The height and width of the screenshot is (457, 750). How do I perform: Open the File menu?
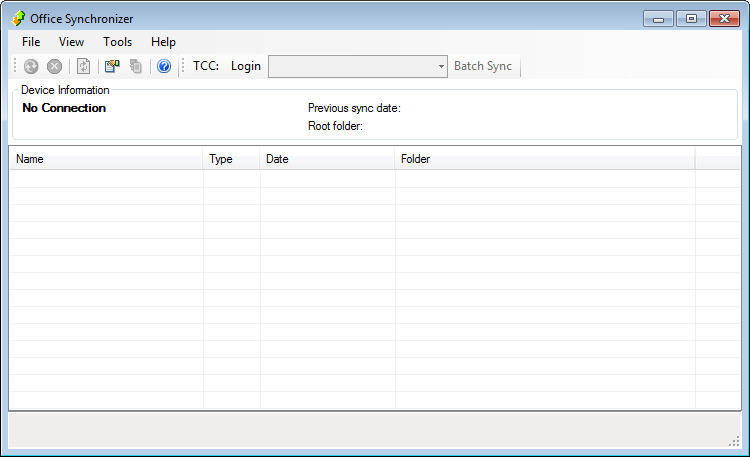(x=31, y=42)
